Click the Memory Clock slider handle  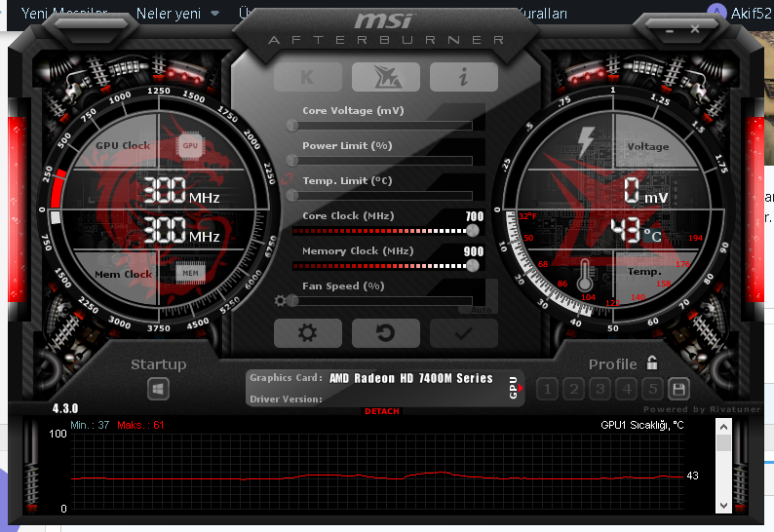(473, 265)
